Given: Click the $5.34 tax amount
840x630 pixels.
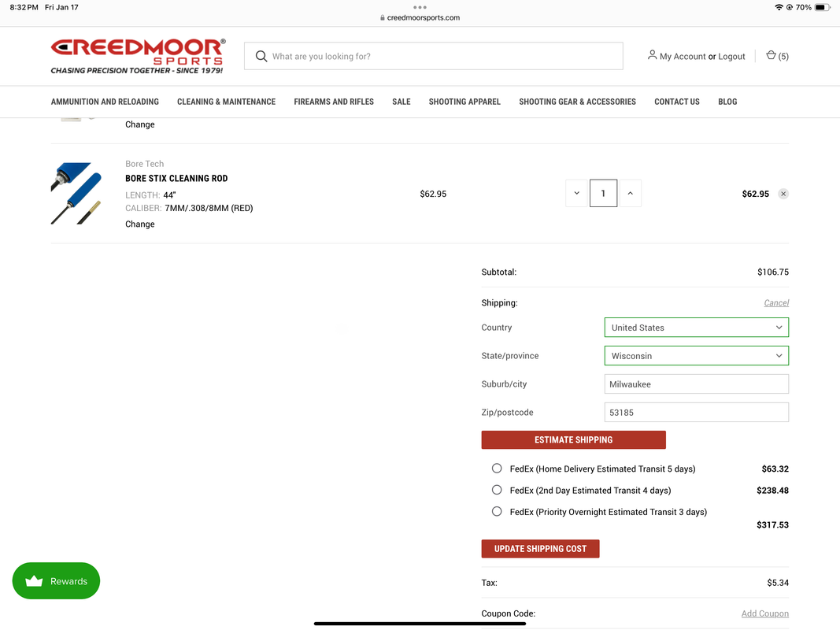Looking at the screenshot, I should pyautogui.click(x=778, y=583).
